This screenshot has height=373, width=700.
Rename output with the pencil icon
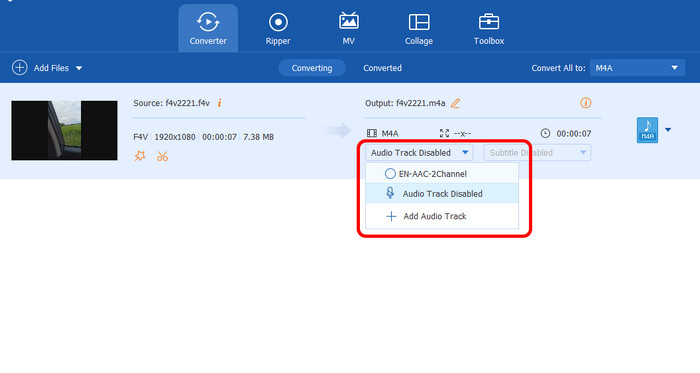coord(455,104)
